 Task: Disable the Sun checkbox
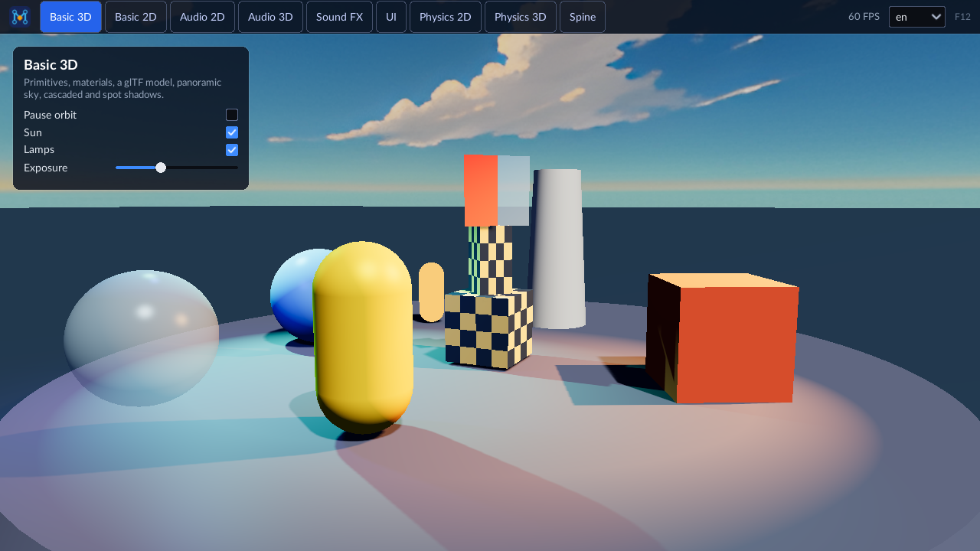point(232,132)
